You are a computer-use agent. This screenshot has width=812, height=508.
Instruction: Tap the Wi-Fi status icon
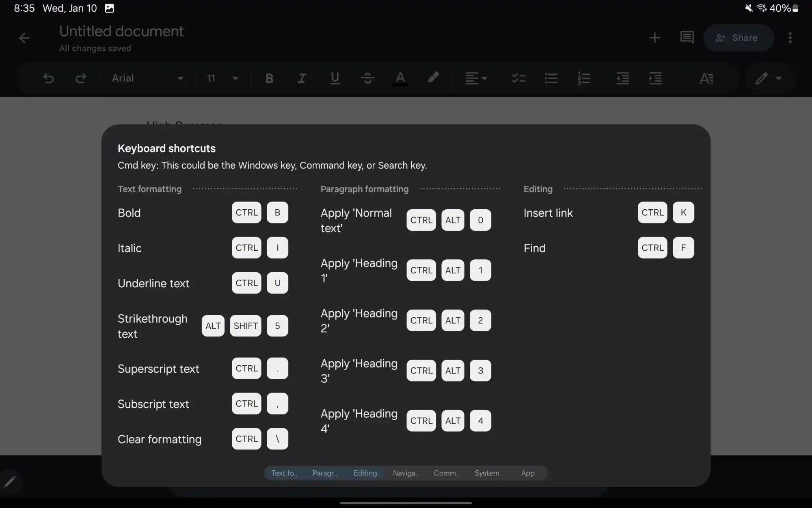click(x=762, y=8)
